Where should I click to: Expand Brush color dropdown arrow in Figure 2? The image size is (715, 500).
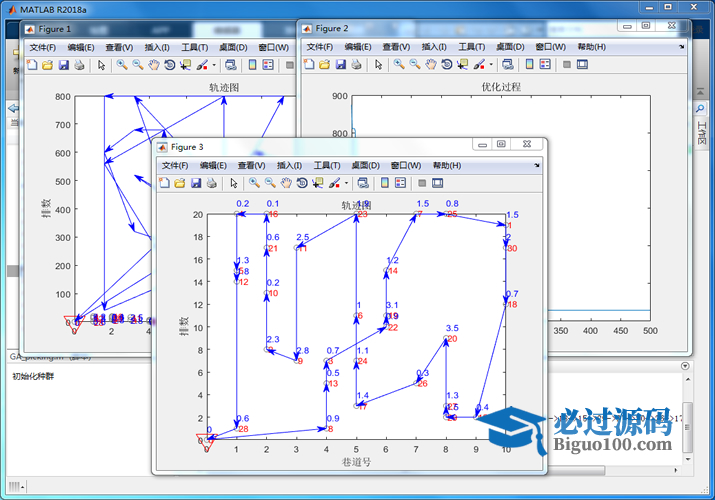pyautogui.click(x=490, y=65)
